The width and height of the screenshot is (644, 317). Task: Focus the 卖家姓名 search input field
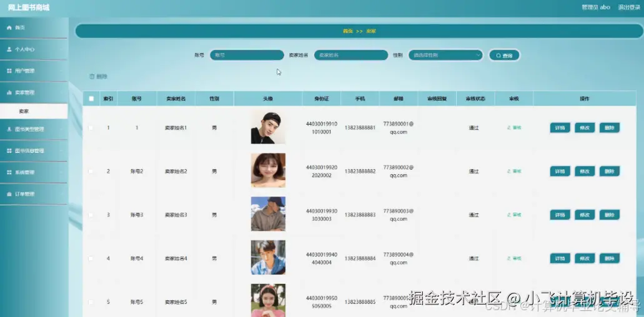pos(351,55)
